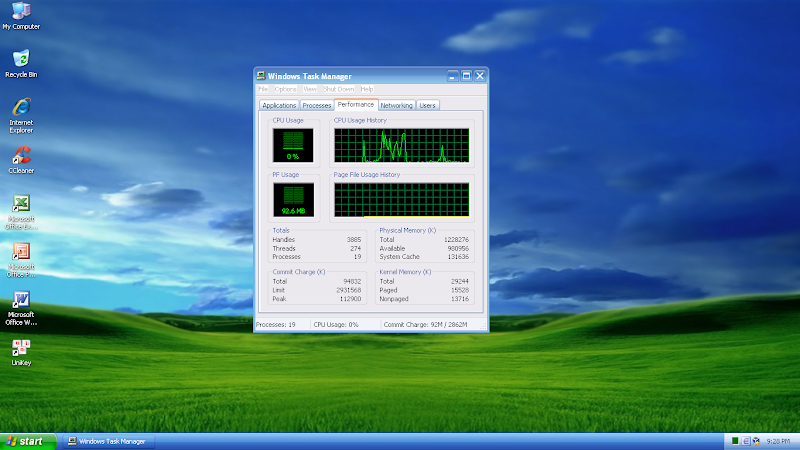The height and width of the screenshot is (450, 800).
Task: Switch to the Networking tab
Action: coord(396,105)
